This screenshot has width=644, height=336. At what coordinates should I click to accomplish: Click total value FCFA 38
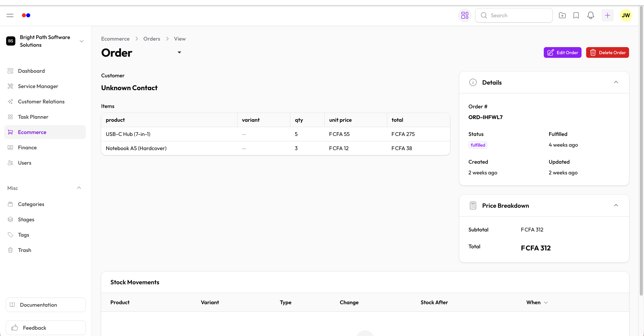[402, 148]
